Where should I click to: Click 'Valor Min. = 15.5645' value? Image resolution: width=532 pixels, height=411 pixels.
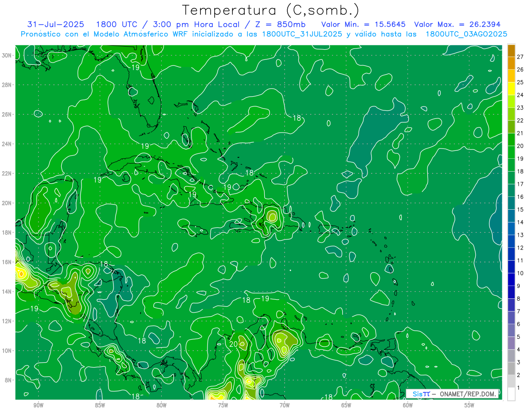coord(363,24)
